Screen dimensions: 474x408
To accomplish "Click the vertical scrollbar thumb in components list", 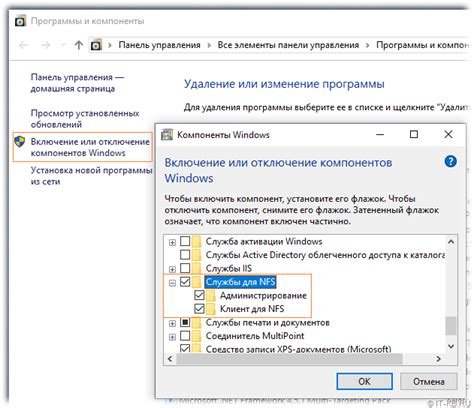I will pos(451,325).
